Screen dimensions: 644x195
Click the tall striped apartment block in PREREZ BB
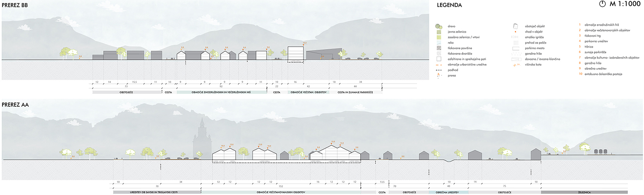point(296,53)
